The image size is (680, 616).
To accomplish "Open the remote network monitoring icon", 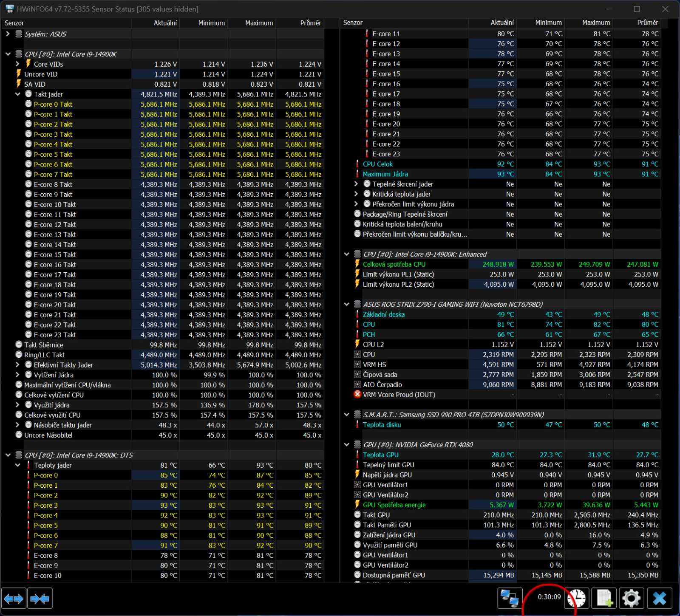I will (510, 599).
